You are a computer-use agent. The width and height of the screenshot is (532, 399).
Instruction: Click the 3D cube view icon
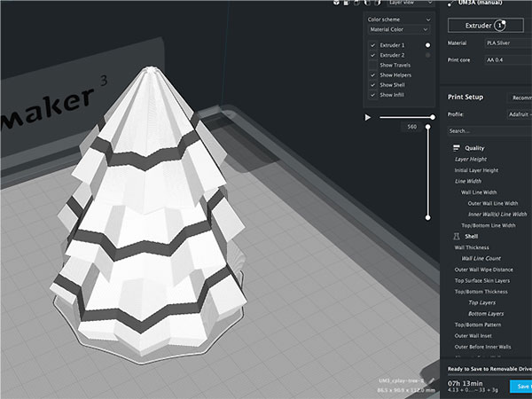(x=336, y=3)
